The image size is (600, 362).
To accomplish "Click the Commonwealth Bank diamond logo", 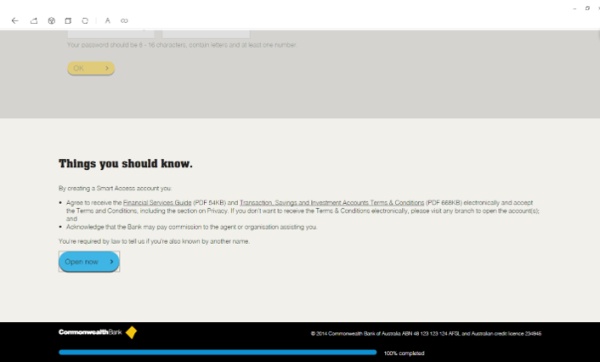I will 131,333.
